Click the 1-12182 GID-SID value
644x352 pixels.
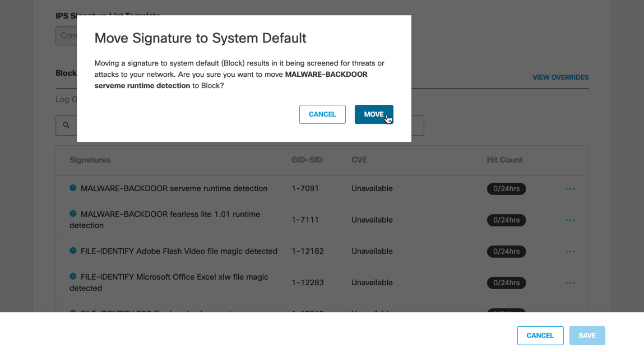pos(308,251)
